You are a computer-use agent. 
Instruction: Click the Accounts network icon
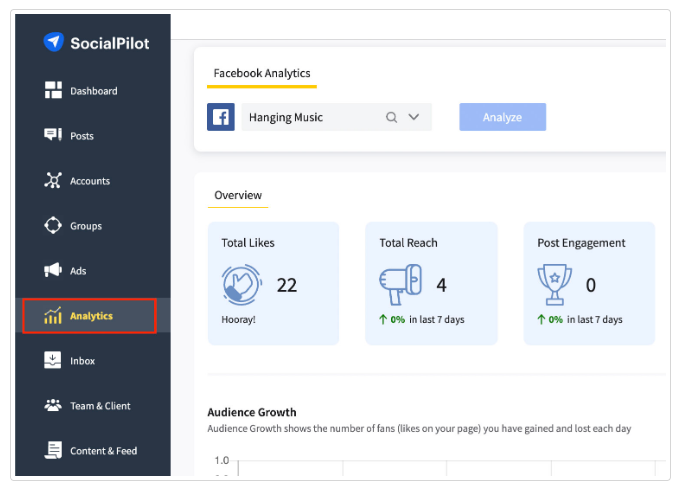point(53,180)
